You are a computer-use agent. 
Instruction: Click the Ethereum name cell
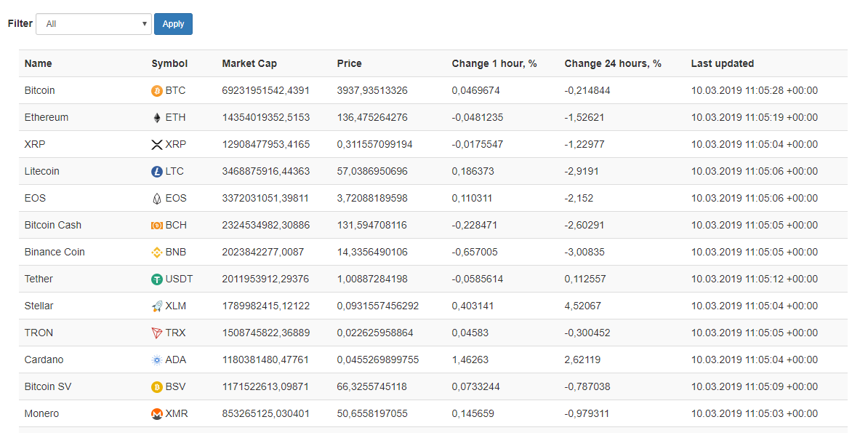click(47, 118)
